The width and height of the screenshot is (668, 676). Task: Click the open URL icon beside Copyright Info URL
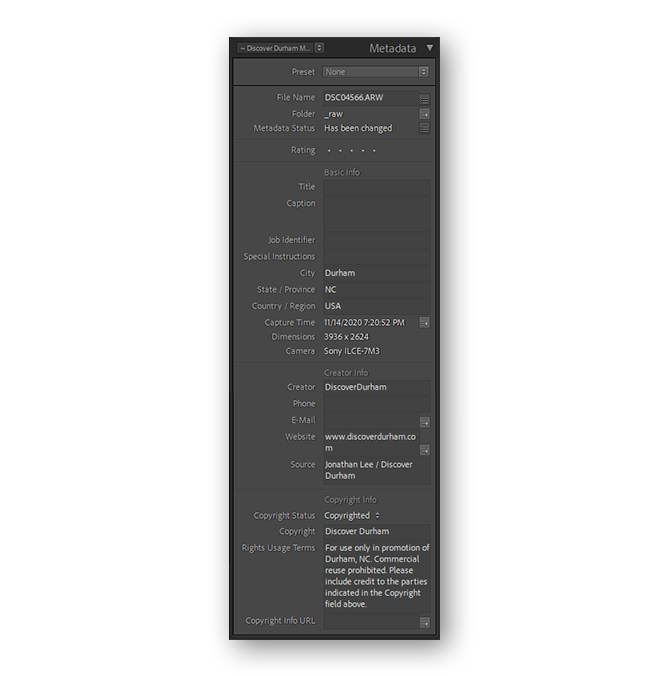click(424, 623)
